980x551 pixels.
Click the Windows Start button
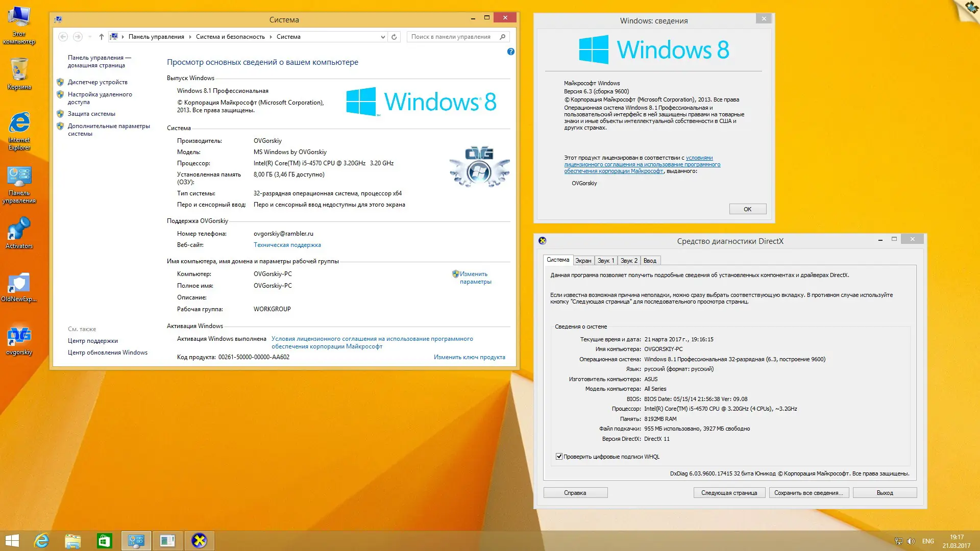tap(12, 541)
